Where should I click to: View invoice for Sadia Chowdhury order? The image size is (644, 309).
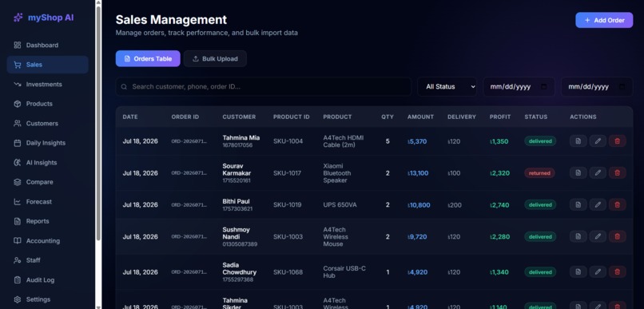578,271
